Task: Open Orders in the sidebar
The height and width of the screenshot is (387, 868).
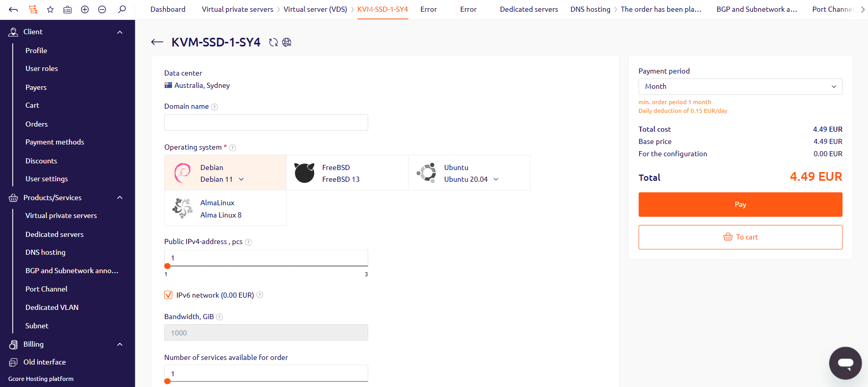Action: tap(37, 124)
